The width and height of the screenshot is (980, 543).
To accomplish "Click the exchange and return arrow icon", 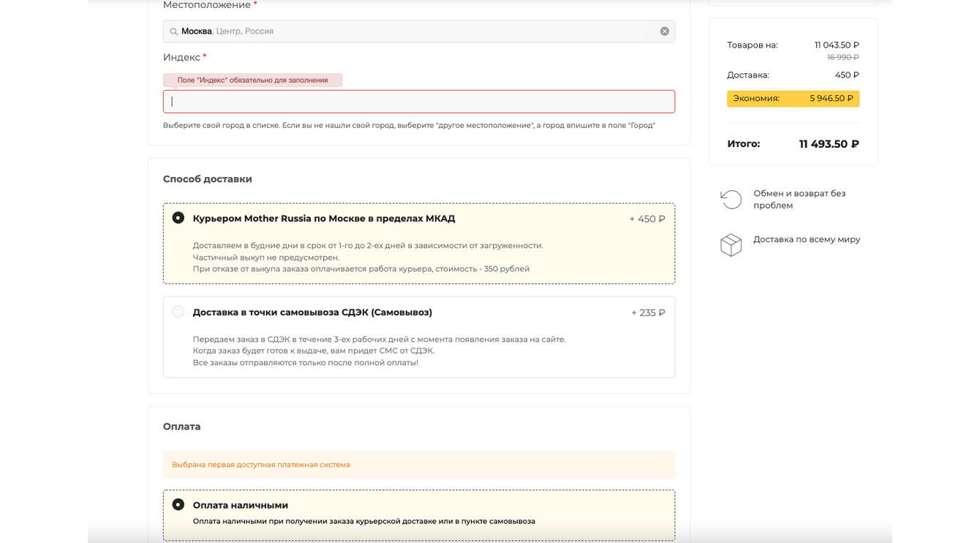I will coord(731,199).
